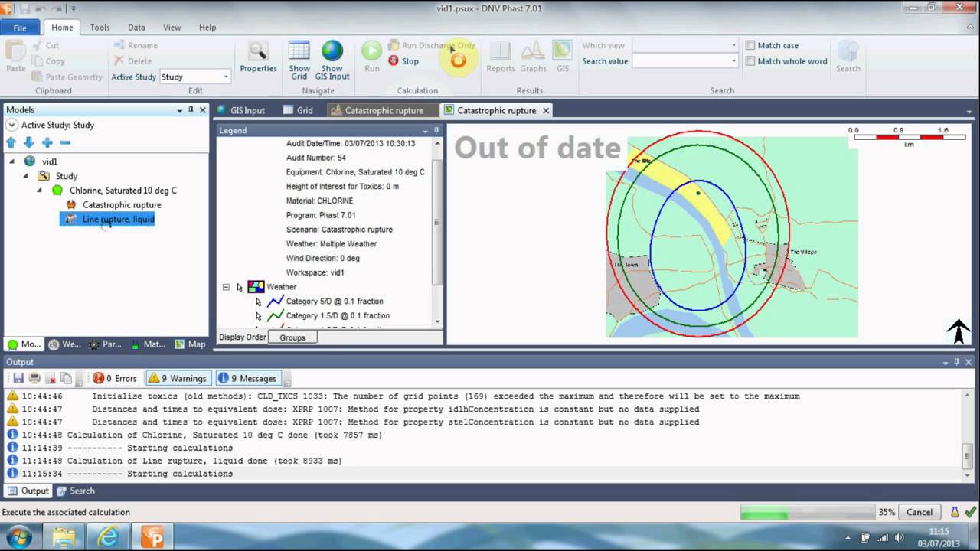Switch to the Groups legend tab
980x551 pixels.
pos(292,337)
